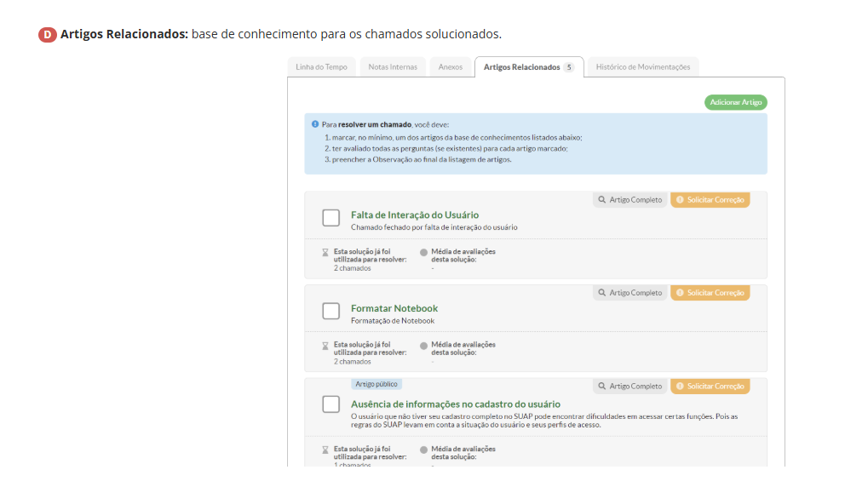Switch to the Notas Internas tab

click(393, 67)
